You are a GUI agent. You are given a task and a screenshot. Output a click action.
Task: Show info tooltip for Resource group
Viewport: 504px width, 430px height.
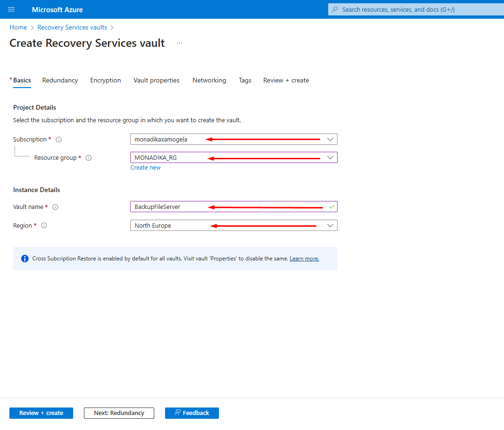pyautogui.click(x=89, y=158)
